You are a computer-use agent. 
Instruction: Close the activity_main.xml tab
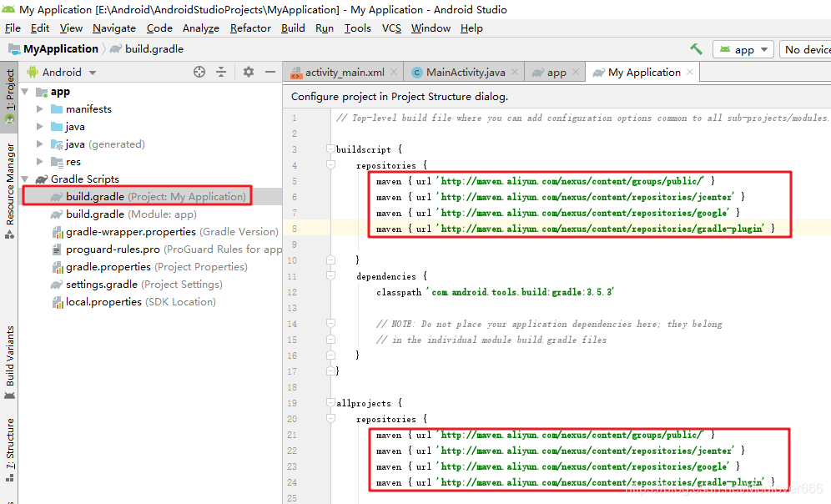394,72
